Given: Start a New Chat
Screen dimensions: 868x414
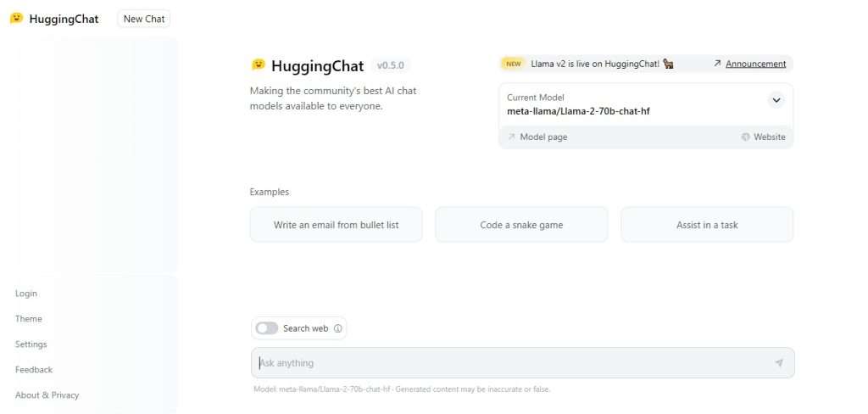Looking at the screenshot, I should [x=144, y=19].
